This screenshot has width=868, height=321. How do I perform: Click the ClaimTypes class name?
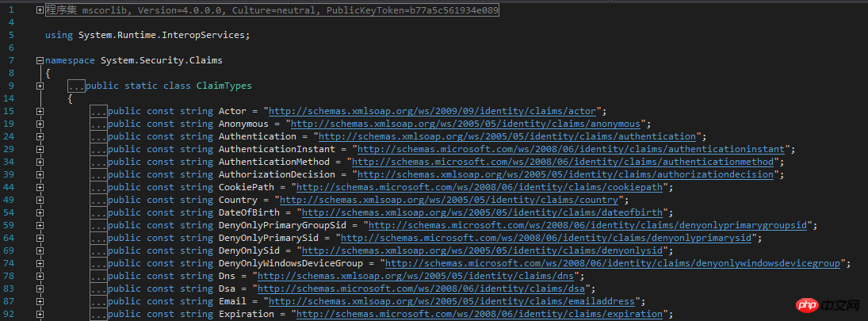[224, 86]
